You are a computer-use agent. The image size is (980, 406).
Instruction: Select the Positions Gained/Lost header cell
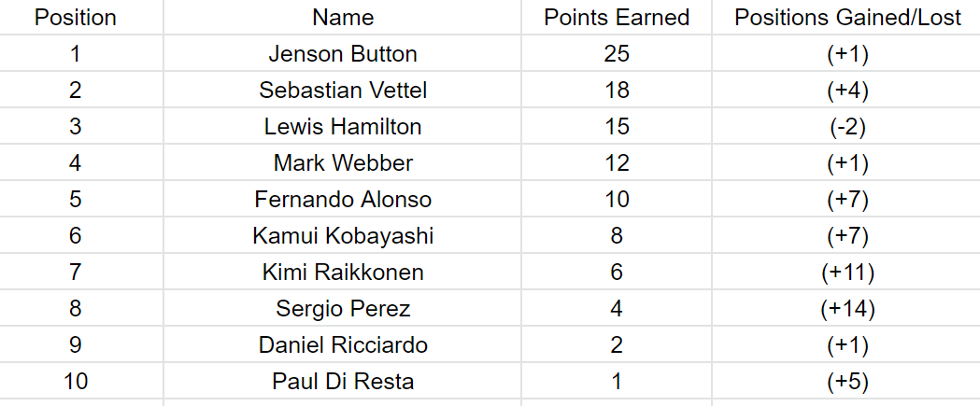(x=846, y=18)
